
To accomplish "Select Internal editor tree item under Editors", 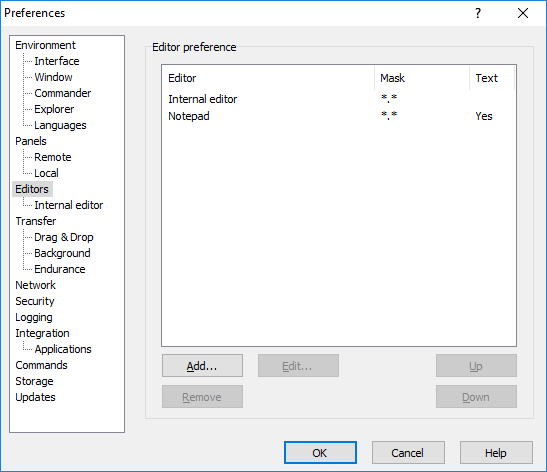I will (x=68, y=205).
